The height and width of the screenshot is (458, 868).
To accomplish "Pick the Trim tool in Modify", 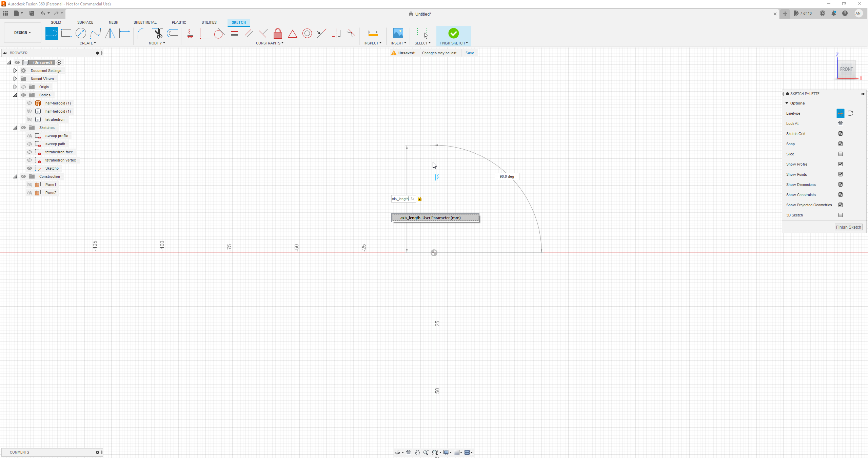I will click(x=158, y=33).
